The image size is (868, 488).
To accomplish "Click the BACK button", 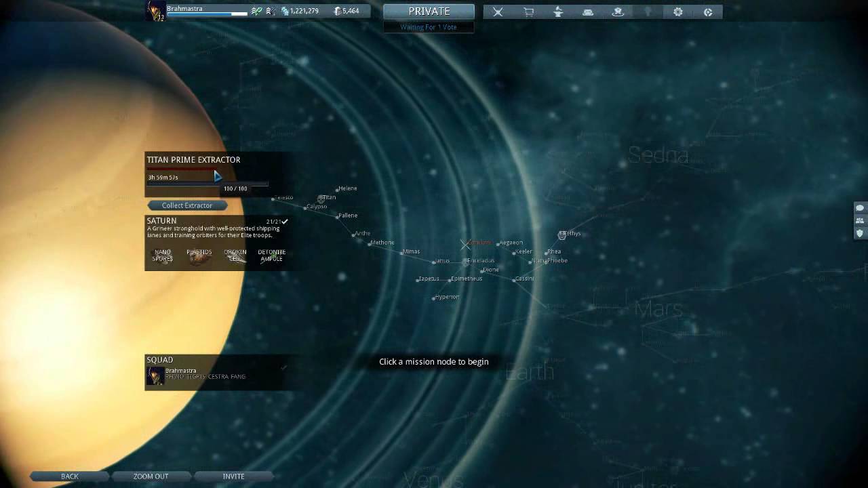I will [70, 476].
